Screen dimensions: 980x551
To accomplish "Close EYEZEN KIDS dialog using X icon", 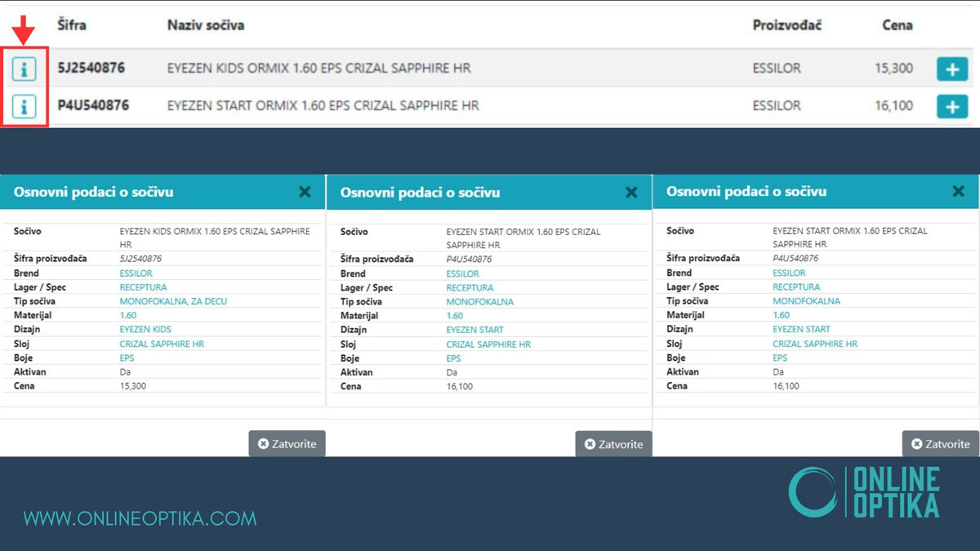I will pos(305,192).
